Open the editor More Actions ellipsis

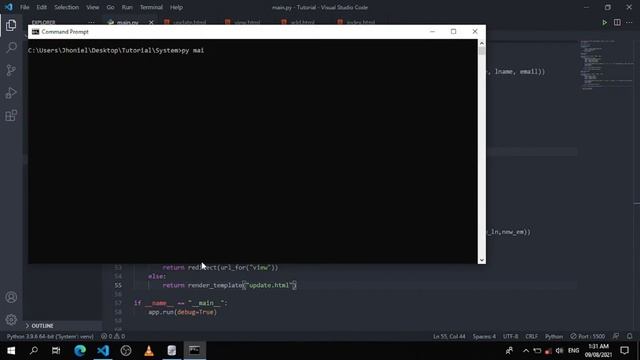tap(629, 22)
